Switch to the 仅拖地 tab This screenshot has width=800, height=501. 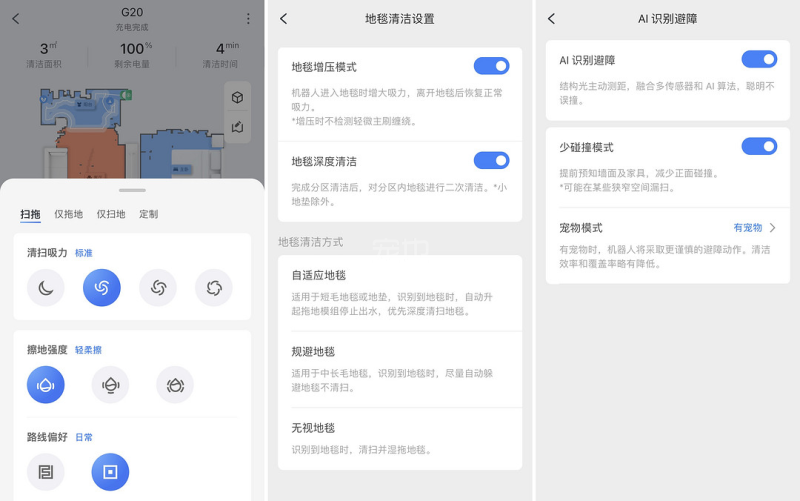pos(67,214)
